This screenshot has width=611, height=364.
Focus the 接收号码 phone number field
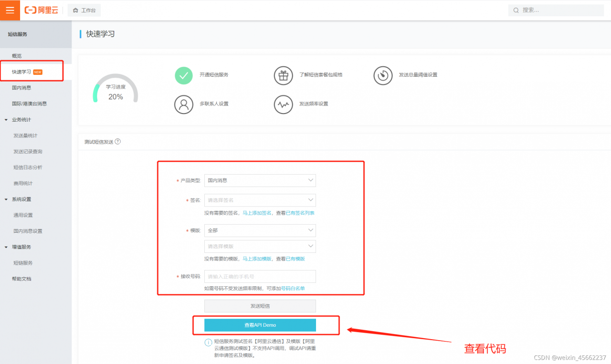coord(260,276)
